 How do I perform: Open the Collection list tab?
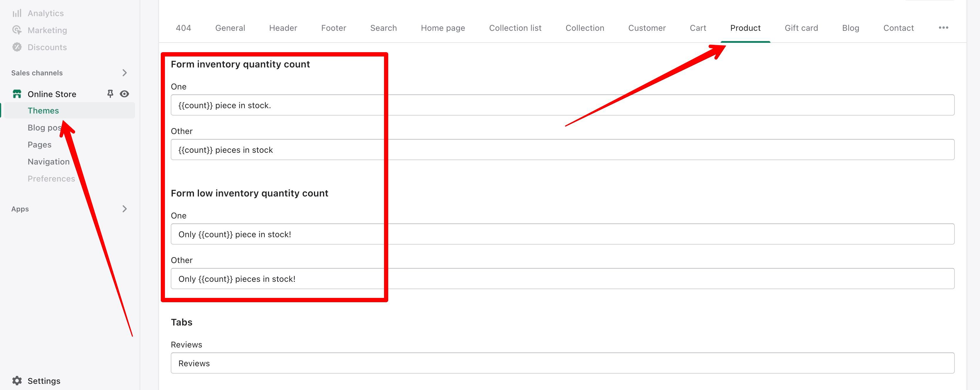tap(515, 28)
